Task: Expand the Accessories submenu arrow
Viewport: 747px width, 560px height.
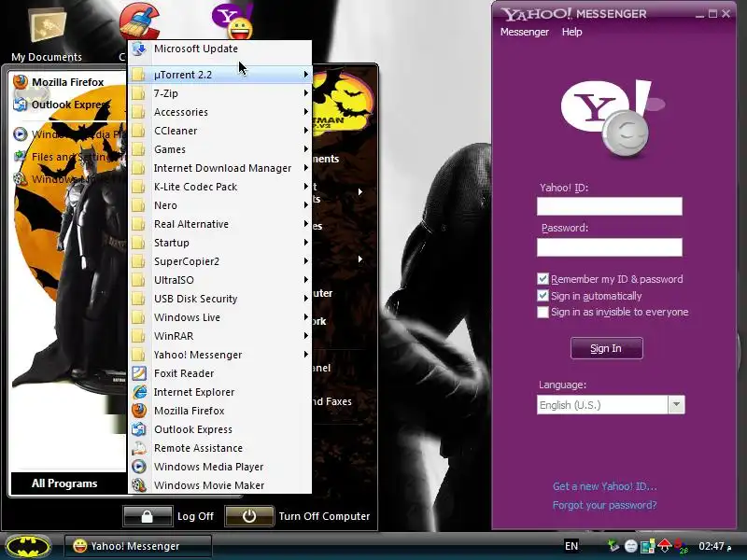Action: tap(306, 112)
